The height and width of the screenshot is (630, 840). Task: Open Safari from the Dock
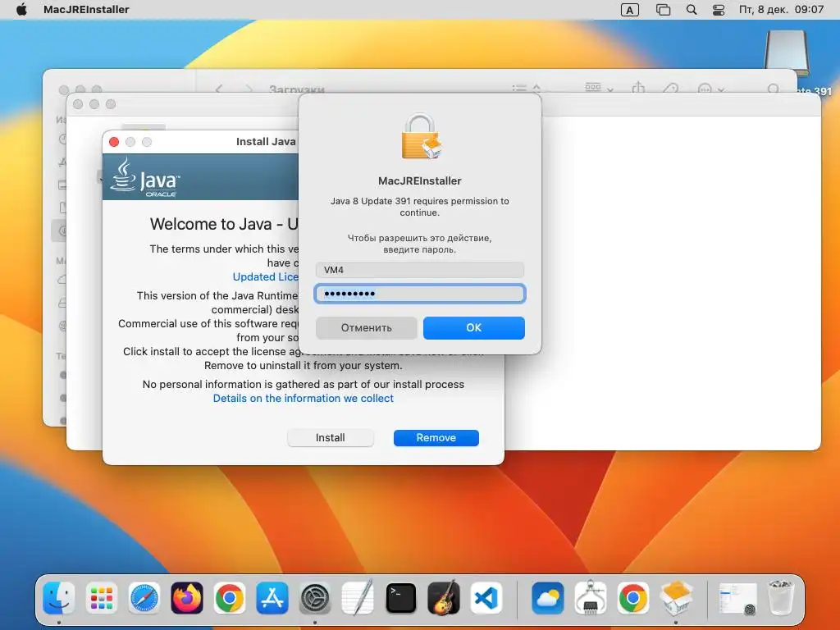tap(144, 598)
